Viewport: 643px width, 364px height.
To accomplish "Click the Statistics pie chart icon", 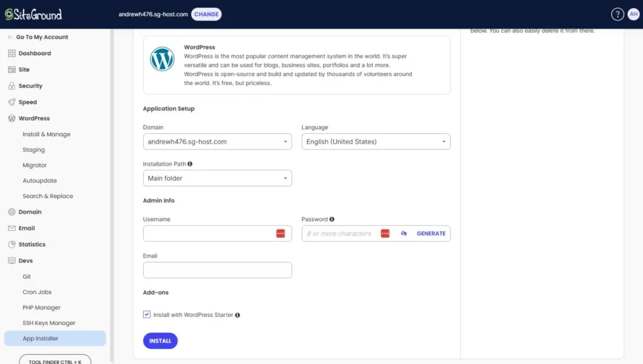I will click(11, 244).
